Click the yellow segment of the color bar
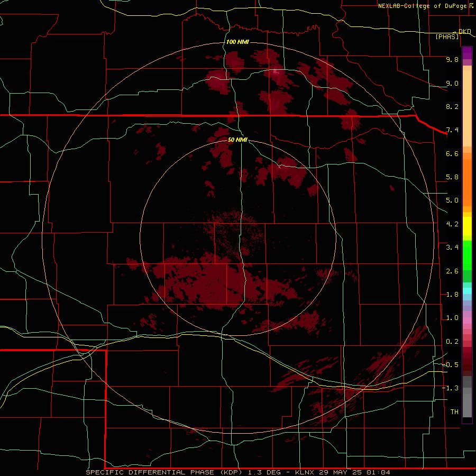 tap(467, 226)
